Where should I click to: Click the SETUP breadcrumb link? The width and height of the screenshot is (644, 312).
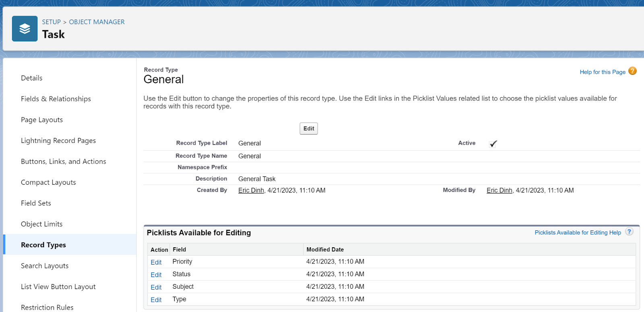pos(51,22)
